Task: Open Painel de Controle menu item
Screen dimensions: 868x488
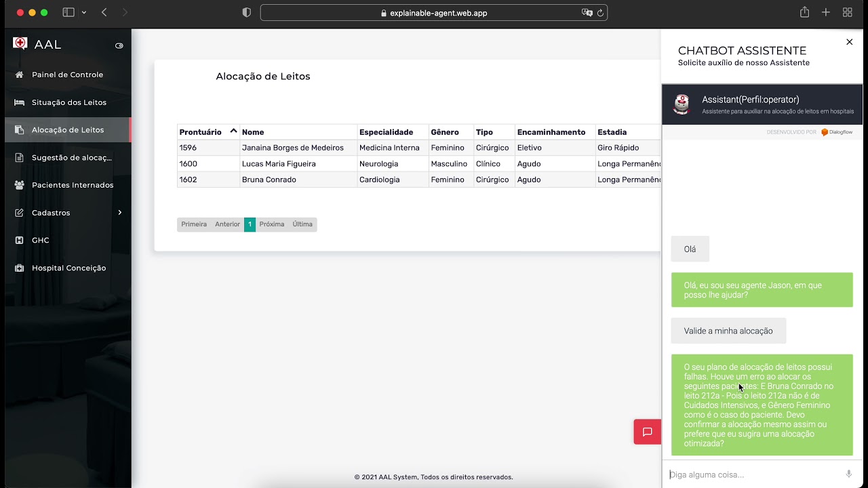Action: 68,75
